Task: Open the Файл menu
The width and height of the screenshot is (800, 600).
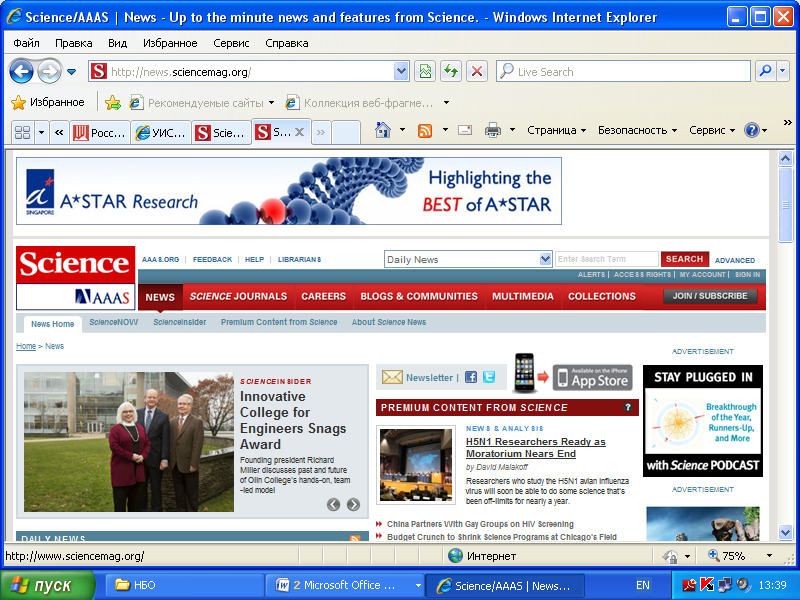Action: pos(27,43)
